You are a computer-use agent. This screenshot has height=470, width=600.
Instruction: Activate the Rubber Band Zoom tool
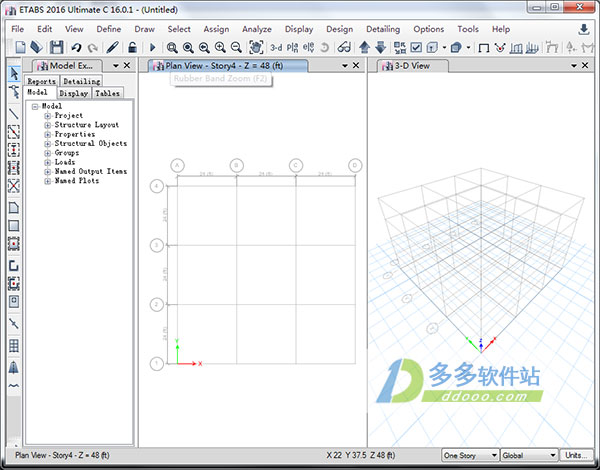click(x=172, y=47)
